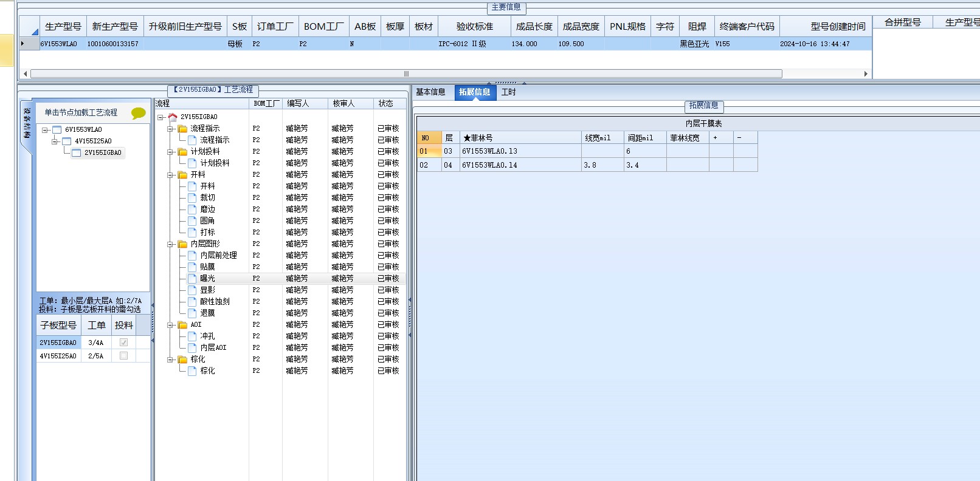Click the 生产型号 column header
Image resolution: width=980 pixels, height=481 pixels.
point(63,27)
